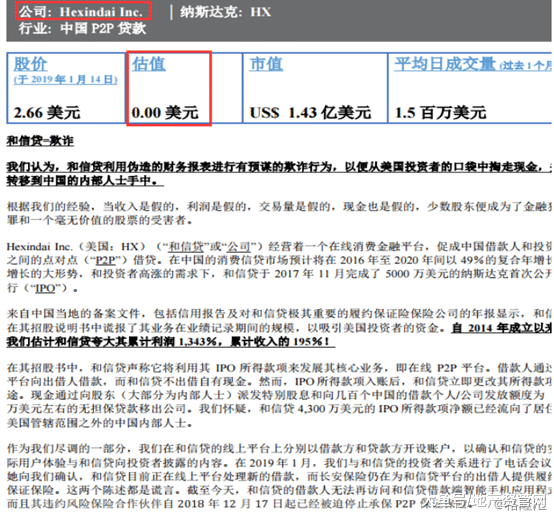
Task: Click the bold line 转移到中国的内部人士手中
Action: [x=85, y=180]
